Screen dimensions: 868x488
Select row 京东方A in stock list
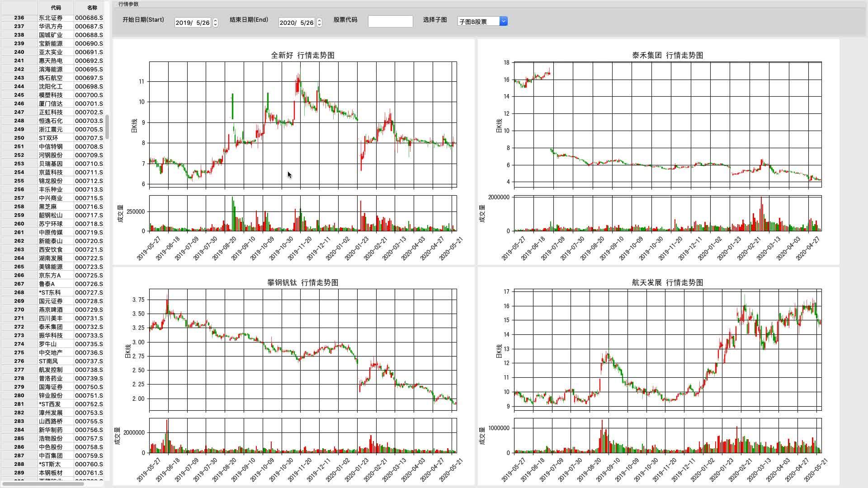click(x=52, y=275)
